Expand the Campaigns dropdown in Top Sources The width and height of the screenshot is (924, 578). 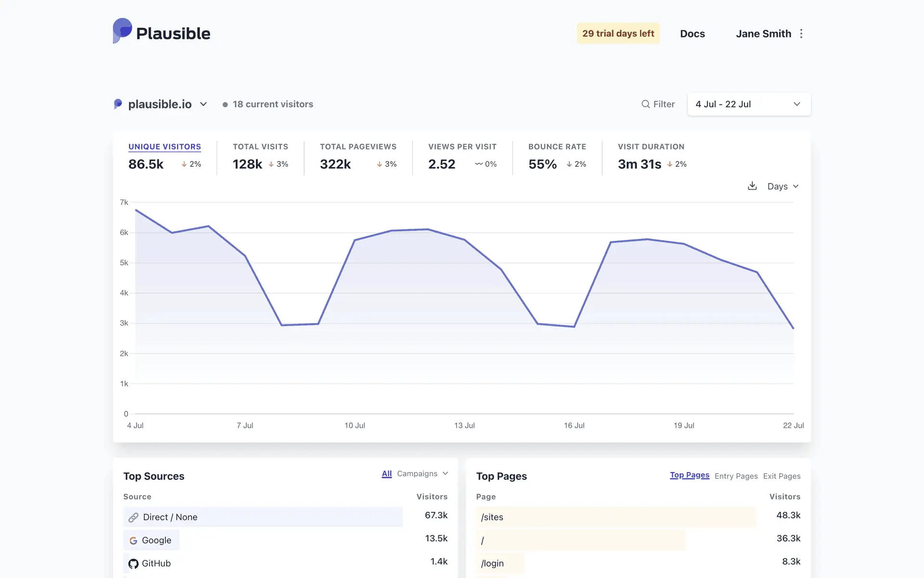click(x=422, y=473)
